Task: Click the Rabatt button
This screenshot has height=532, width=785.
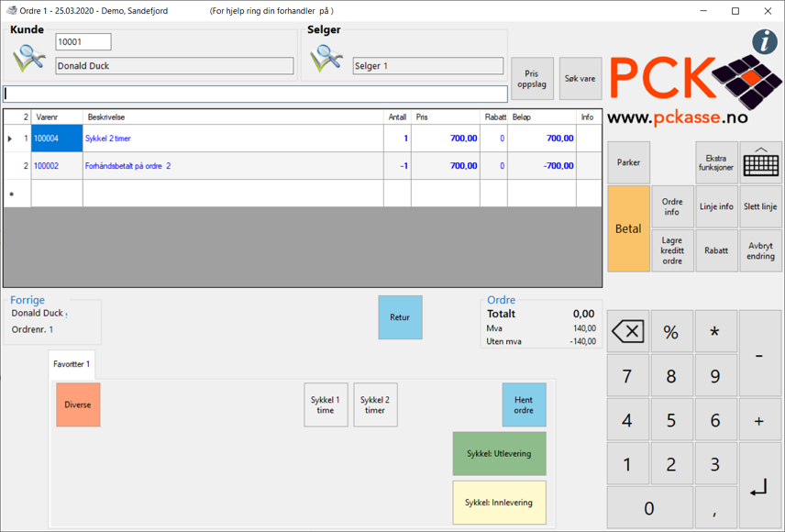Action: click(x=716, y=250)
